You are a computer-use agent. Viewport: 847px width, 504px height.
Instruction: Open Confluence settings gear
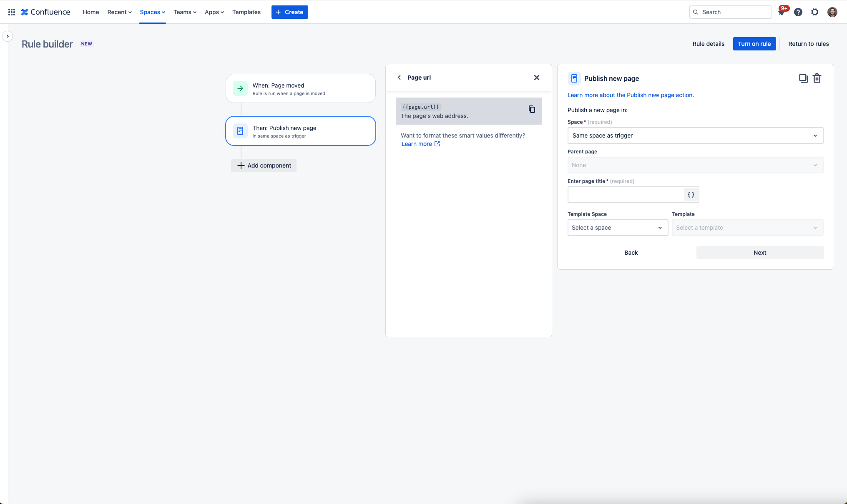[x=815, y=12]
